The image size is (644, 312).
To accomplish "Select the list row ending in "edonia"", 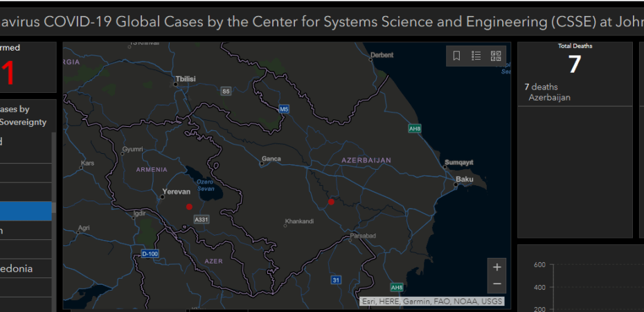I will coord(26,268).
